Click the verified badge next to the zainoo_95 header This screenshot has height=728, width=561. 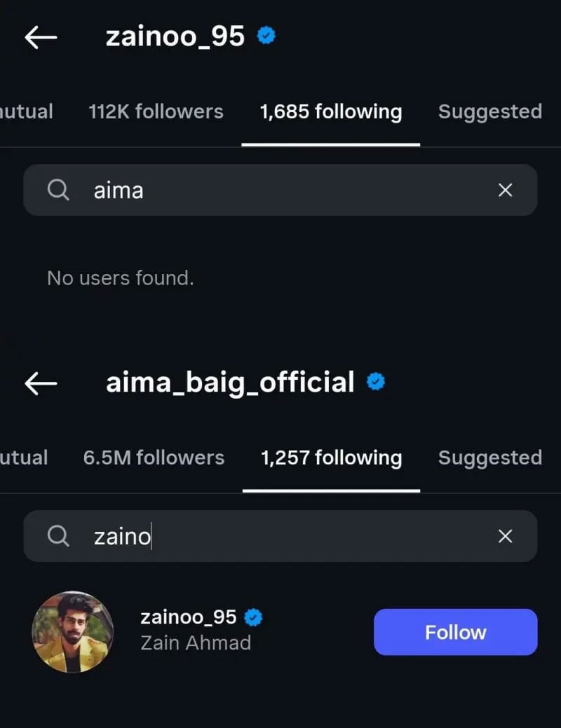266,36
